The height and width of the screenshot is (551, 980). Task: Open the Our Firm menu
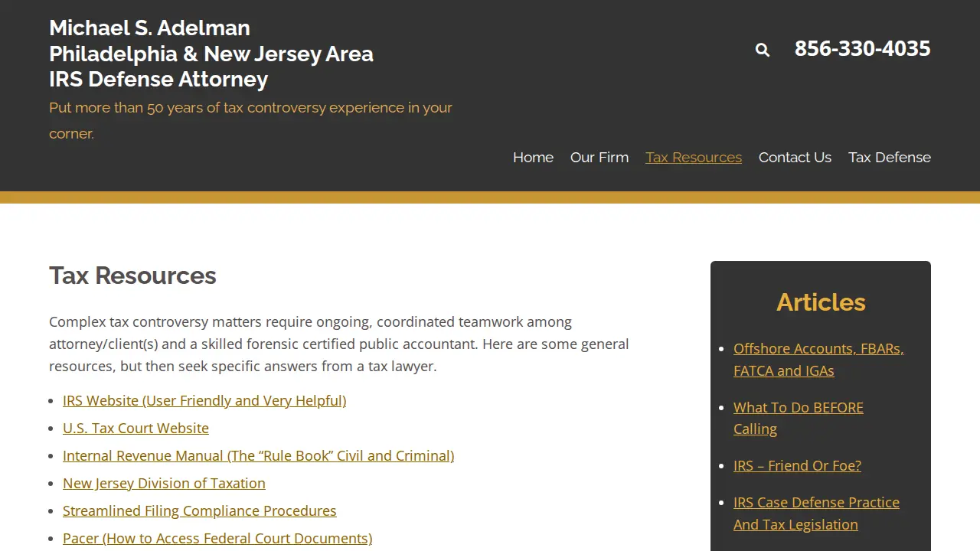click(x=599, y=157)
